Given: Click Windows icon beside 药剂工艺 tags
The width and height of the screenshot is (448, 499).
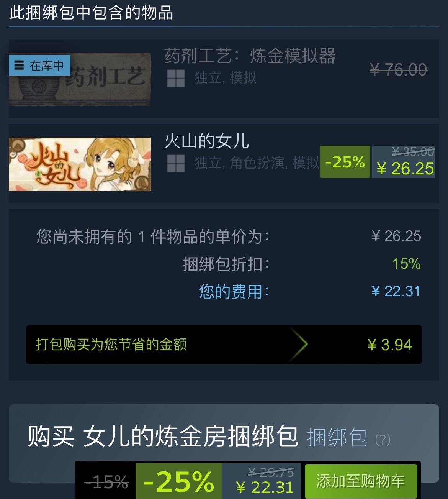Looking at the screenshot, I should click(176, 78).
